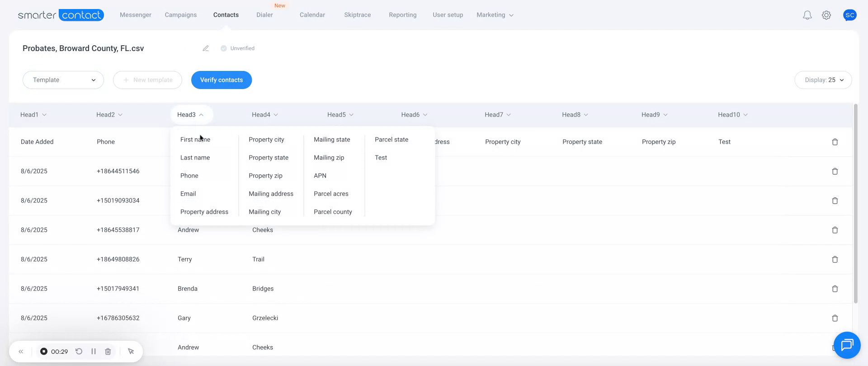This screenshot has width=868, height=366.
Task: Pick the APN option
Action: coord(320,176)
